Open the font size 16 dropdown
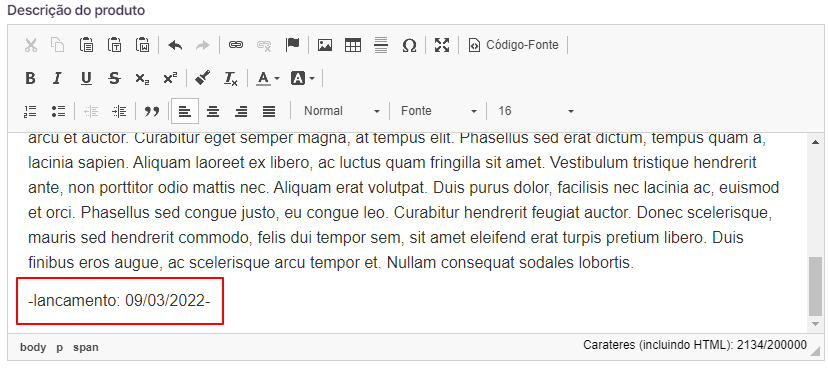 pyautogui.click(x=535, y=111)
